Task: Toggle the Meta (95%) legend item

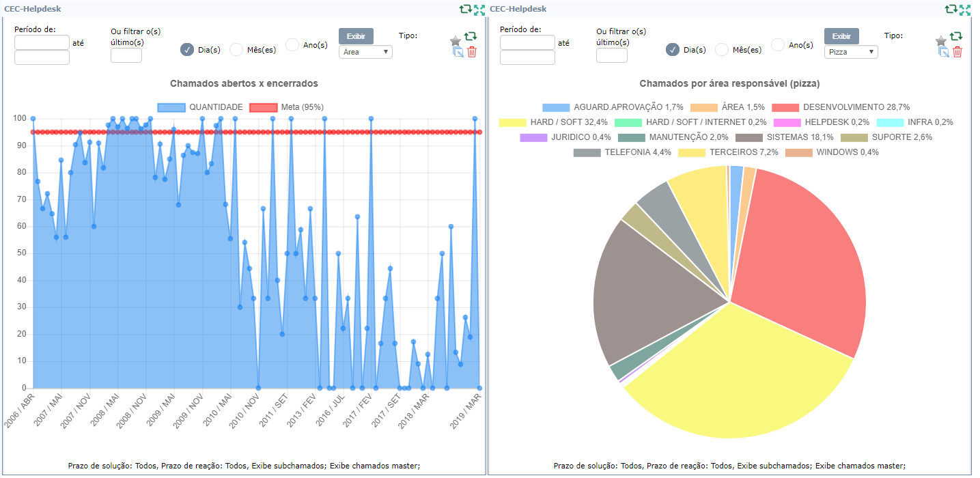Action: (x=263, y=107)
